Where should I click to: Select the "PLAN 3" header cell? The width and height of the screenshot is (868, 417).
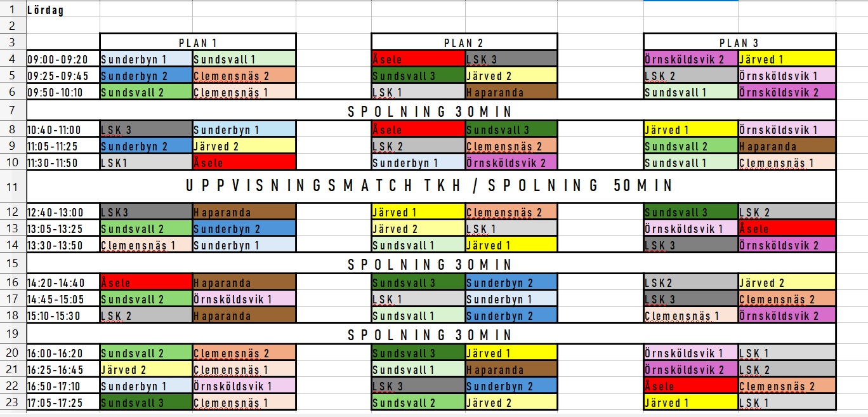739,43
